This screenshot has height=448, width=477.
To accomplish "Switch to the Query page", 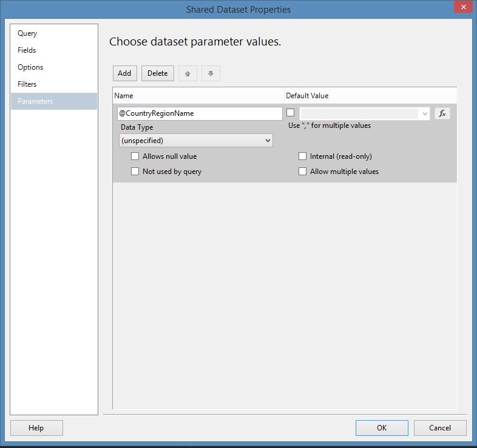I will (27, 33).
